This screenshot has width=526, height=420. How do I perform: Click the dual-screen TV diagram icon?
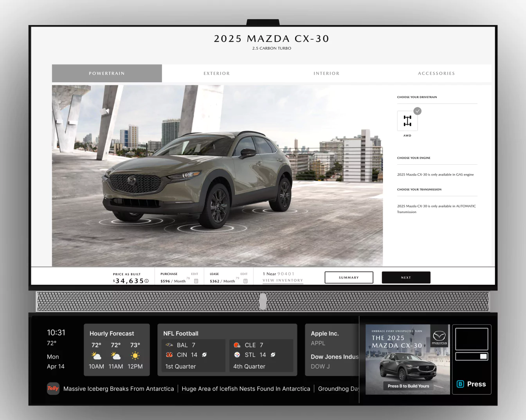click(472, 344)
